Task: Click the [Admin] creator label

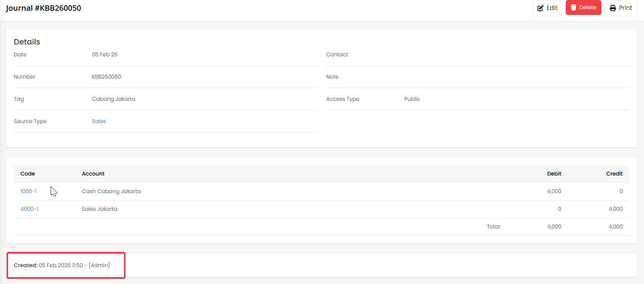Action: click(99, 265)
